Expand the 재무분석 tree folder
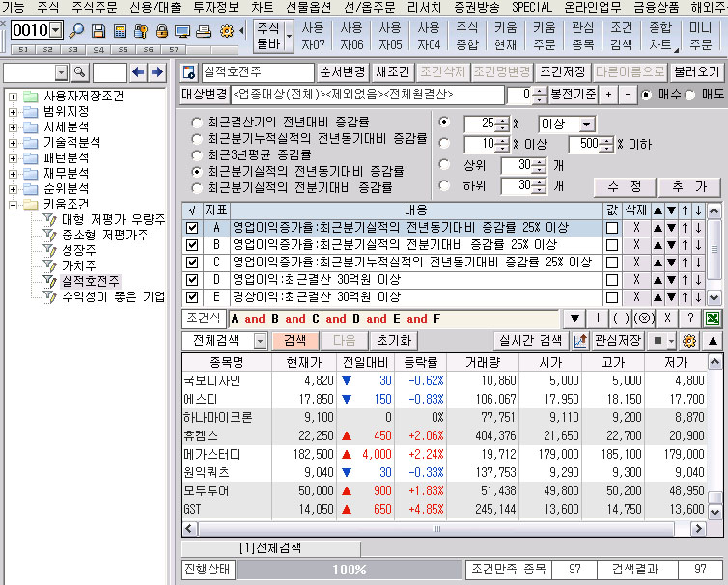The width and height of the screenshot is (728, 585). point(13,173)
